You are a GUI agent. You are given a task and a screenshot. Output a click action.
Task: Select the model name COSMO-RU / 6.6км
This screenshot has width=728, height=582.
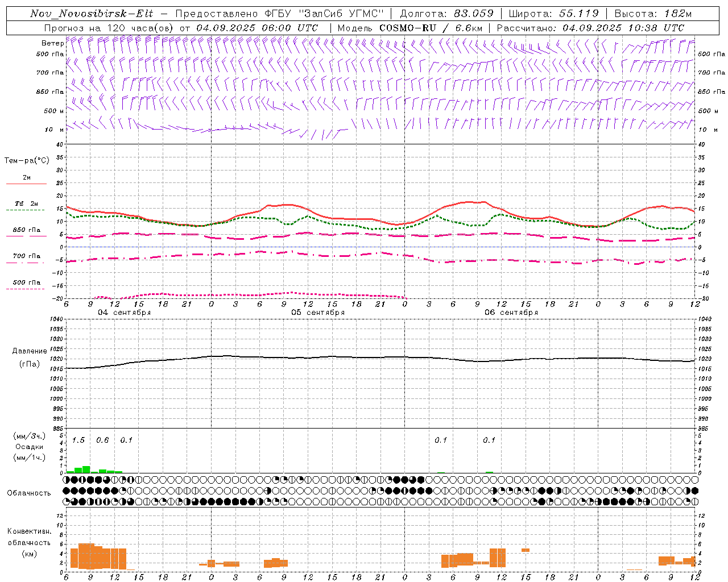pyautogui.click(x=431, y=28)
